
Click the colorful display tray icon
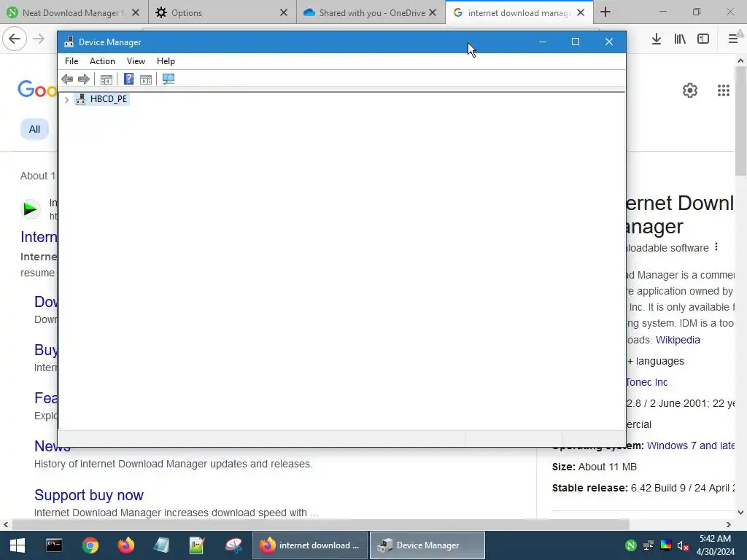(666, 545)
